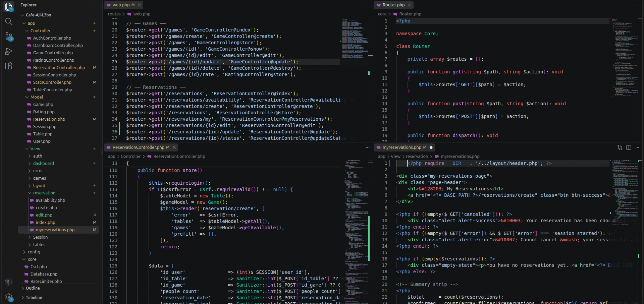
Task: Open the Accounts menu icon
Action: point(9,282)
